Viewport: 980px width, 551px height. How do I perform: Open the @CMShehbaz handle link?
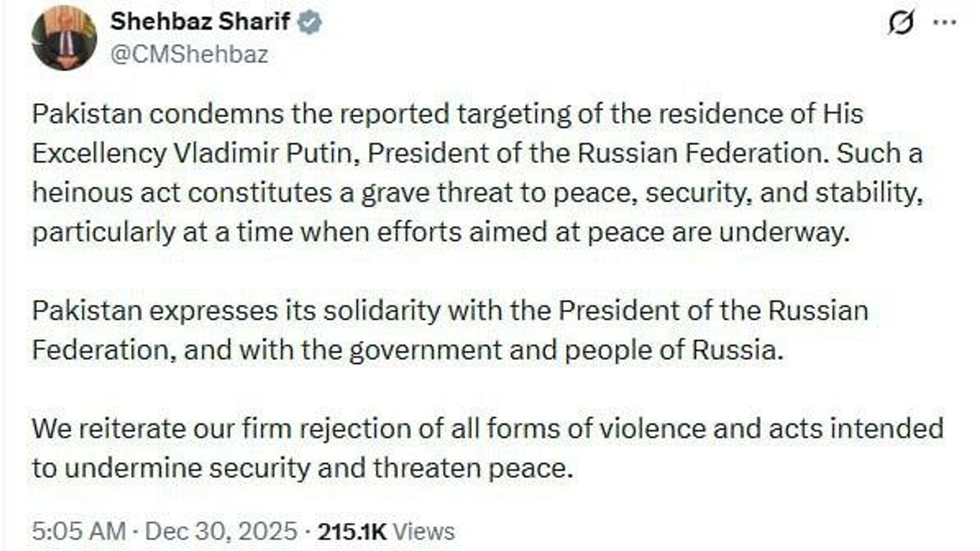point(189,55)
